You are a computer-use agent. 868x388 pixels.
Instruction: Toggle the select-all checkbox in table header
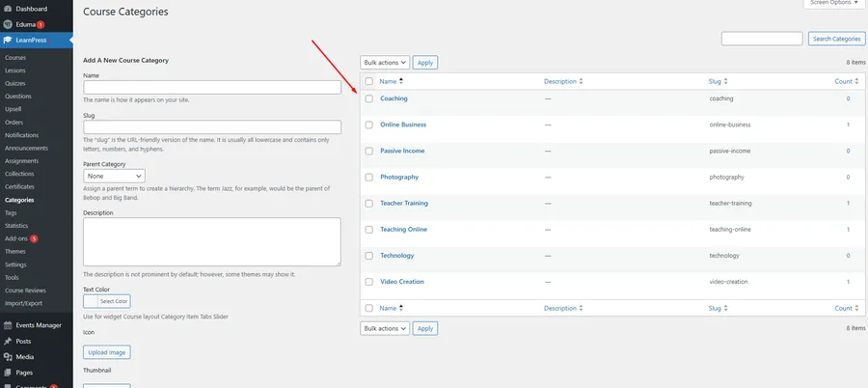point(368,81)
